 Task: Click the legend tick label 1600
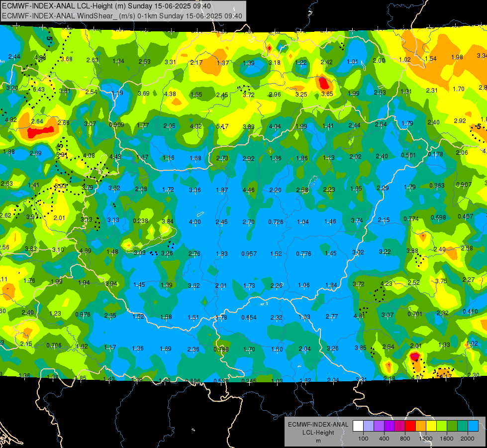point(447,439)
